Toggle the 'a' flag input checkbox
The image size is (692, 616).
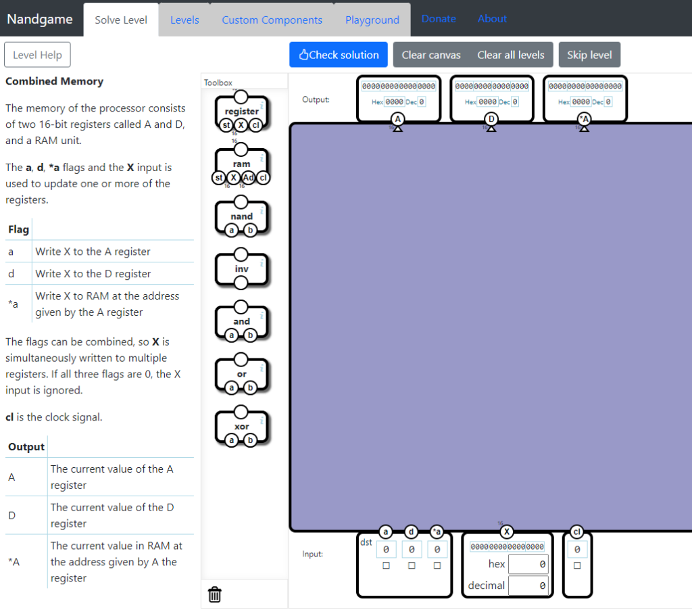coord(386,565)
